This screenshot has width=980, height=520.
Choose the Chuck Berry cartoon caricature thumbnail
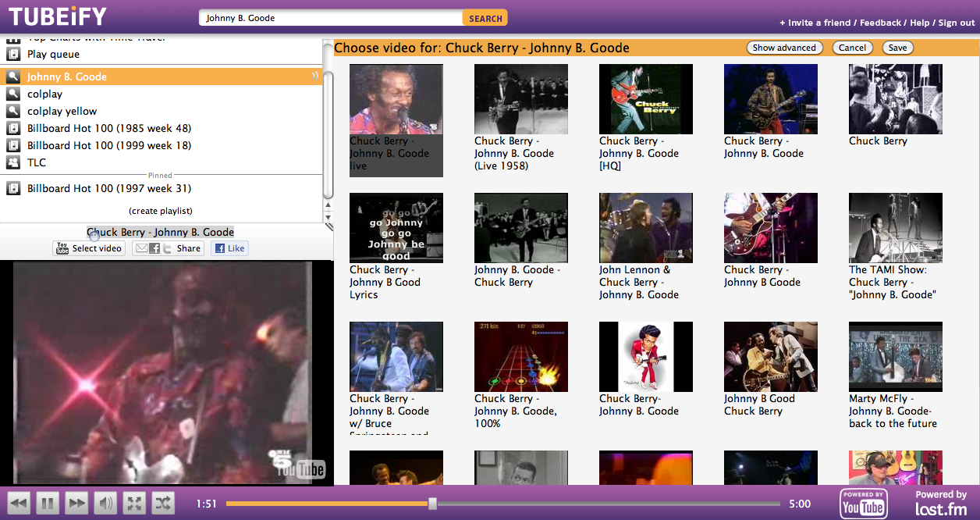pos(646,357)
